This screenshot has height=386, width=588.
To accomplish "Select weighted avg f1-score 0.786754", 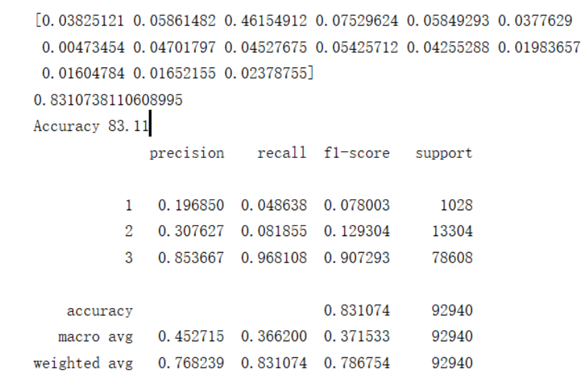I will point(356,363).
